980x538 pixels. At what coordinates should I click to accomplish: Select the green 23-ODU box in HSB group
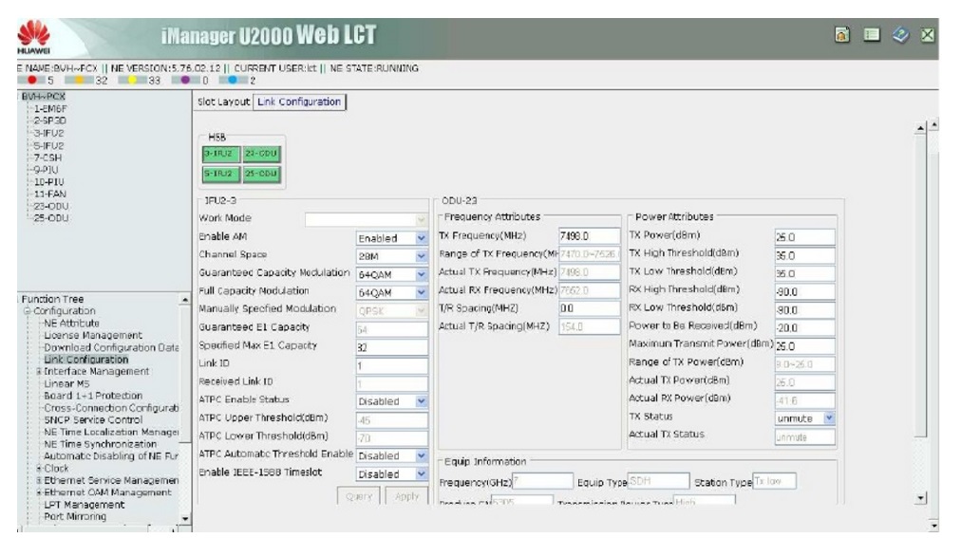pyautogui.click(x=261, y=154)
